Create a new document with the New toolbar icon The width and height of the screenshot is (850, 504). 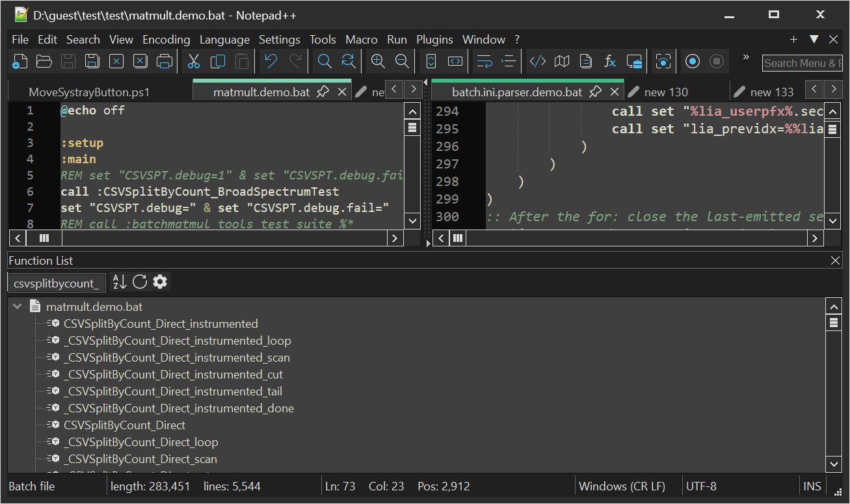pos(20,62)
